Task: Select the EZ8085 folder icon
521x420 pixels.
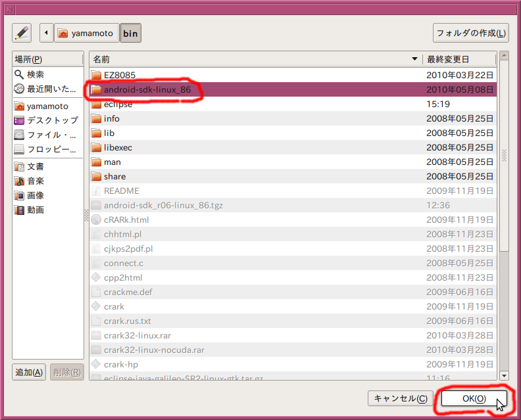Action: [x=96, y=75]
